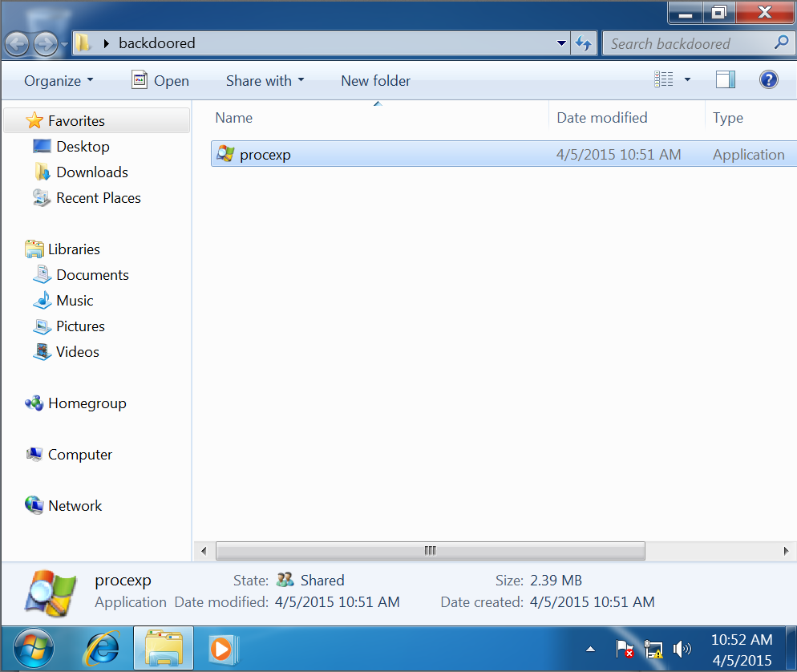Click the help question mark icon

pyautogui.click(x=768, y=79)
